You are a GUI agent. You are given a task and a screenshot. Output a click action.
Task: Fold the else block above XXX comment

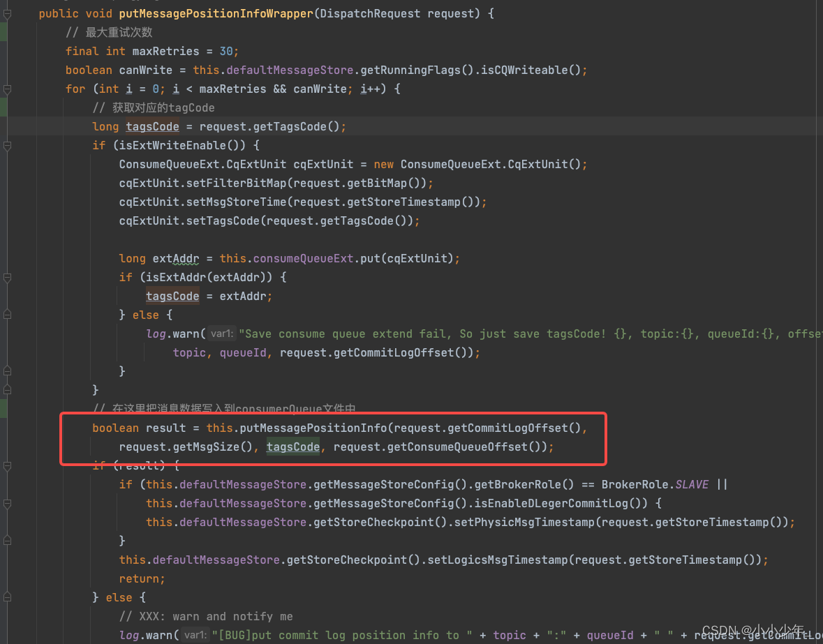click(x=8, y=597)
